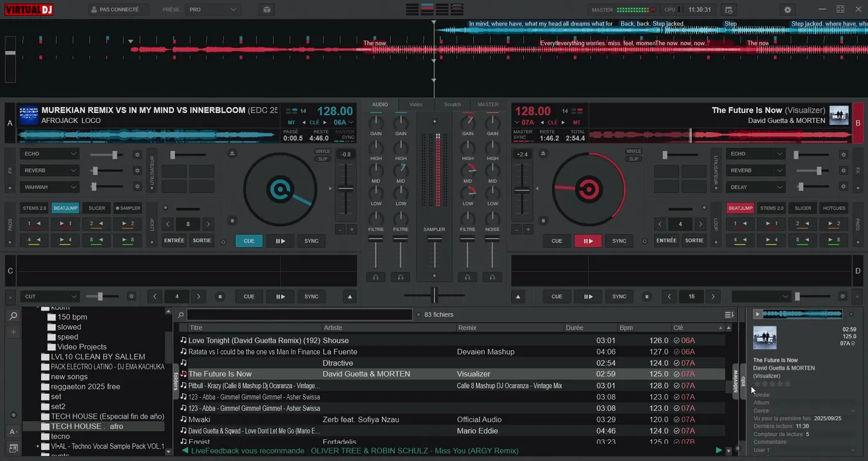Switch to the Vidéo mixer tab
This screenshot has height=461, width=868.
(x=416, y=104)
